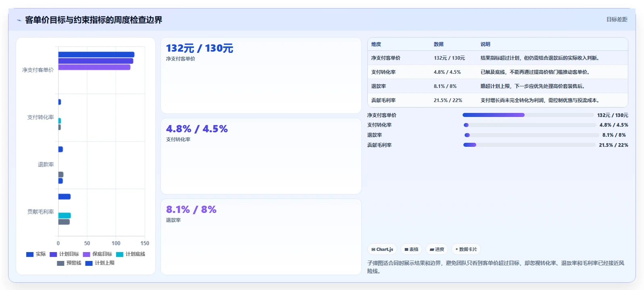This screenshot has height=290, width=644.
Task: Click the 数据 table column header
Action: click(439, 44)
